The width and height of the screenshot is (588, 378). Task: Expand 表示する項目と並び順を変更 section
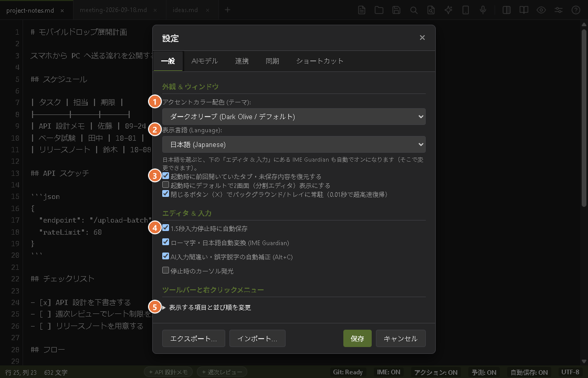[x=207, y=308]
